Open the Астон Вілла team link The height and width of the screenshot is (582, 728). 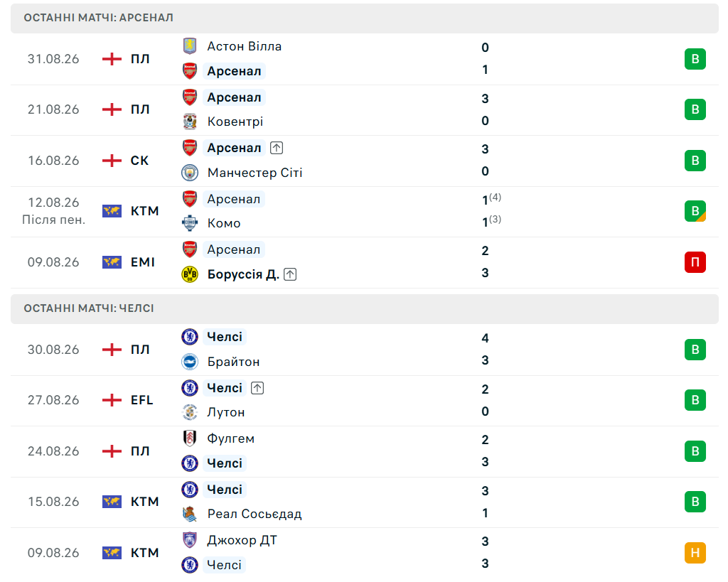[245, 46]
